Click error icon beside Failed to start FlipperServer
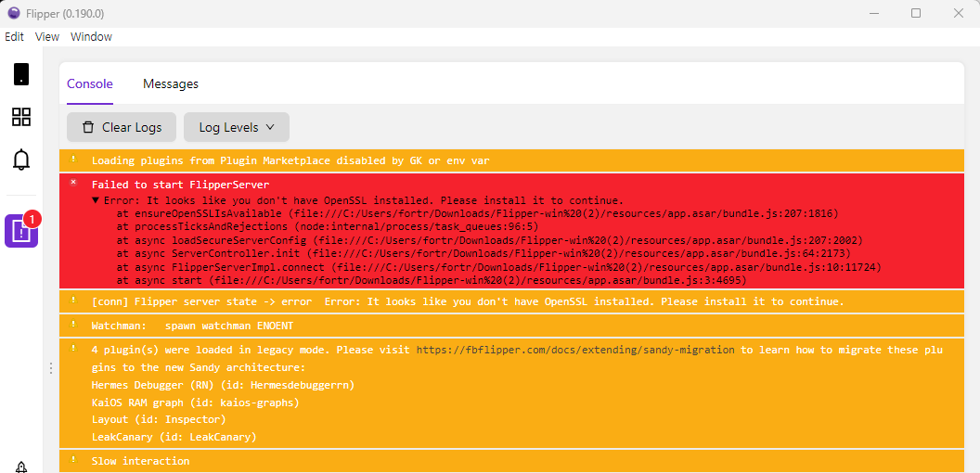The width and height of the screenshot is (980, 473). [x=73, y=183]
